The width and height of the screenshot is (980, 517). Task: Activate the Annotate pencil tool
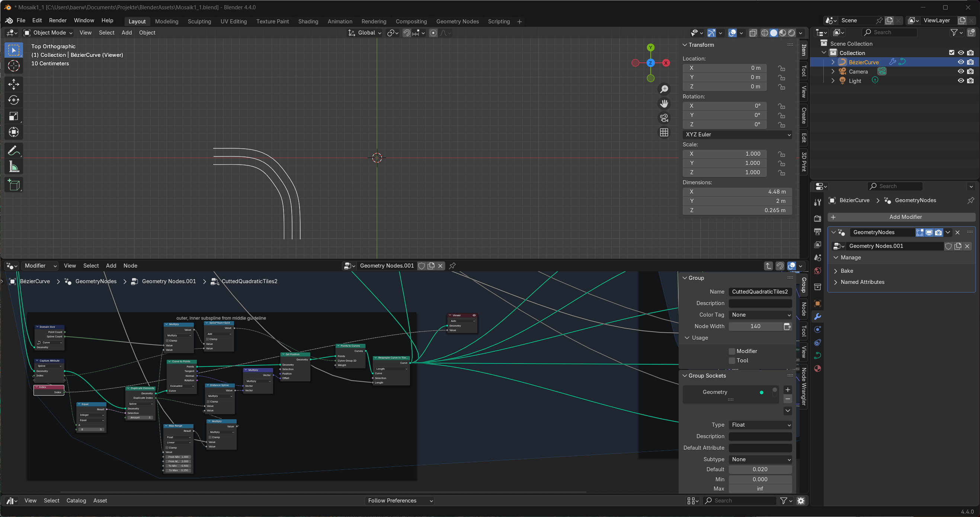14,151
